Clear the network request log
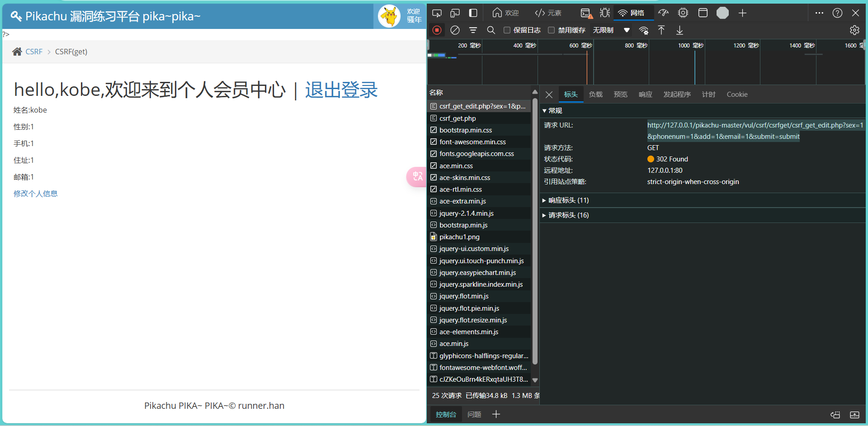 pyautogui.click(x=455, y=30)
